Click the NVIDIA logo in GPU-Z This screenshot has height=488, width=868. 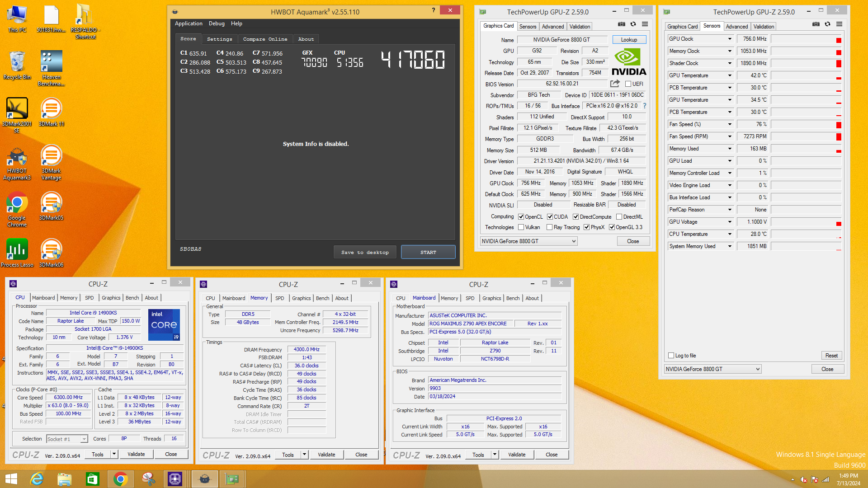pos(628,62)
